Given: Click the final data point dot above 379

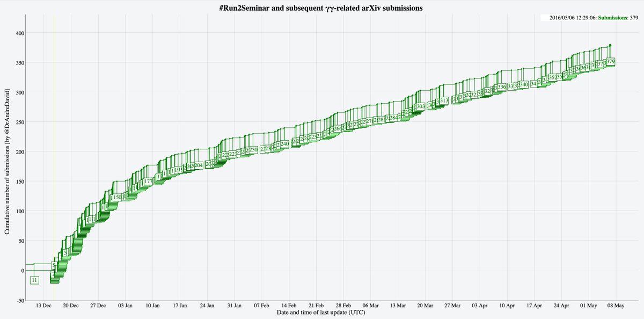Looking at the screenshot, I should click(x=610, y=46).
